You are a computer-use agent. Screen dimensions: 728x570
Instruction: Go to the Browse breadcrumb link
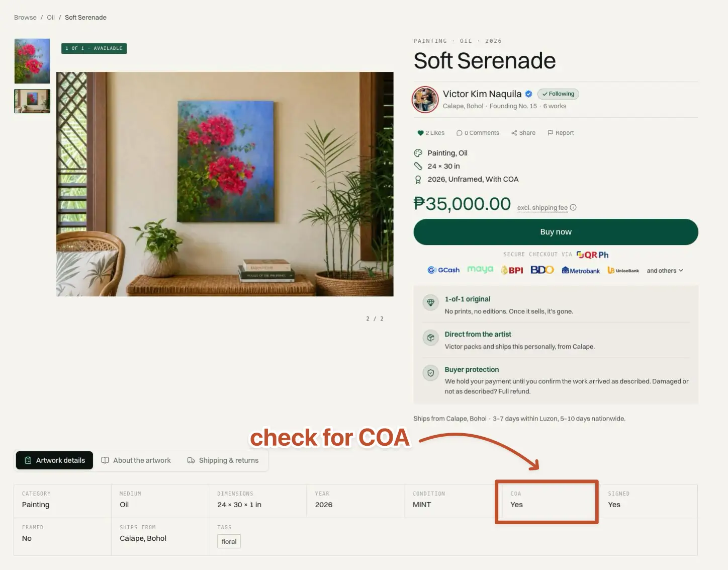(25, 18)
